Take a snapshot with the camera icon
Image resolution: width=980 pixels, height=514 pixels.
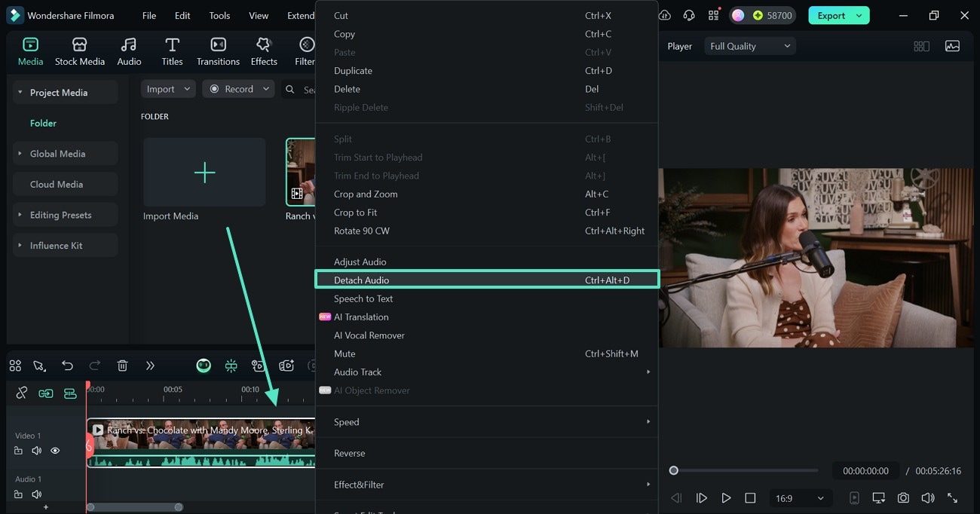(903, 498)
